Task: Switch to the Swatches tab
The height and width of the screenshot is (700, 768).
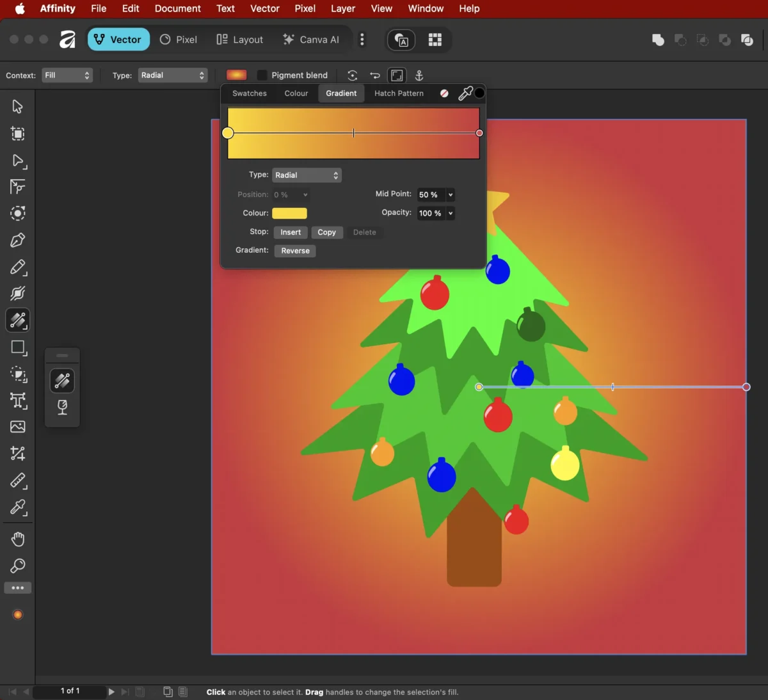Action: [x=249, y=93]
